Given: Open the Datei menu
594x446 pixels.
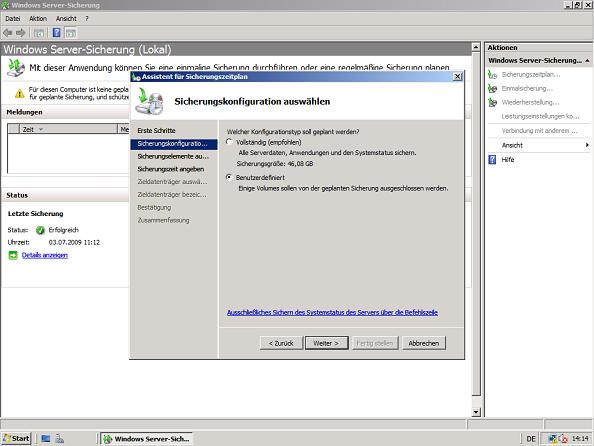Looking at the screenshot, I should (13, 19).
